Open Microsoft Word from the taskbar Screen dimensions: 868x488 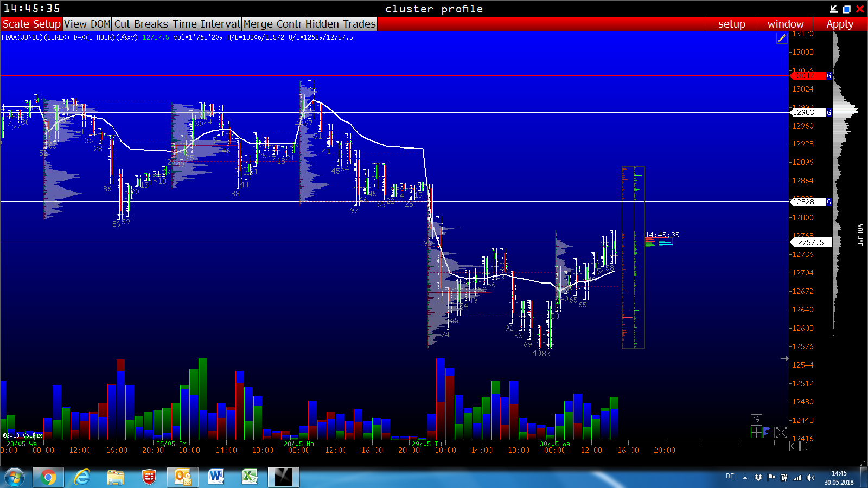pos(216,477)
